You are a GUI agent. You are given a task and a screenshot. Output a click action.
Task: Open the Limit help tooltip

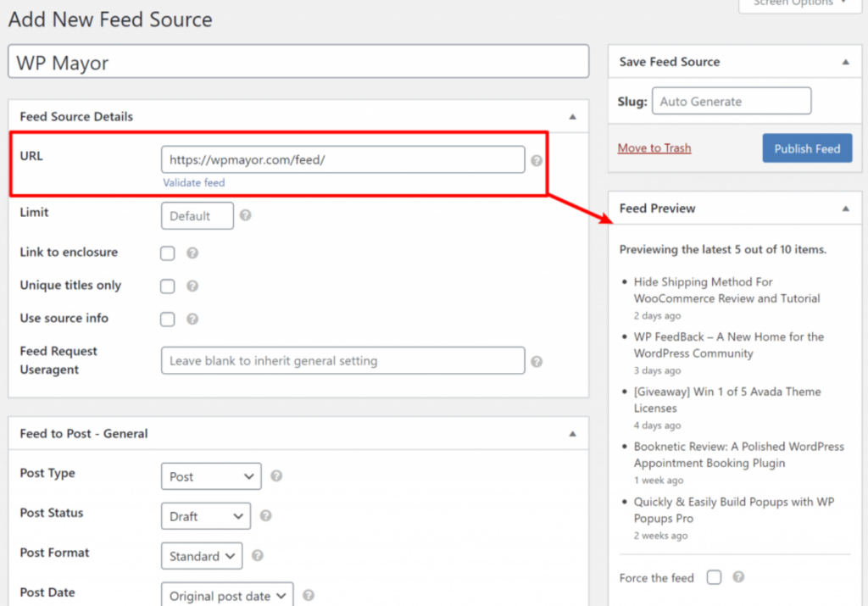coord(245,215)
